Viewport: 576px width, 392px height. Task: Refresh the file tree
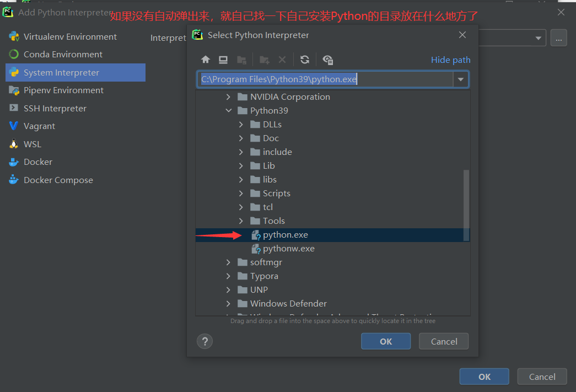pyautogui.click(x=304, y=60)
